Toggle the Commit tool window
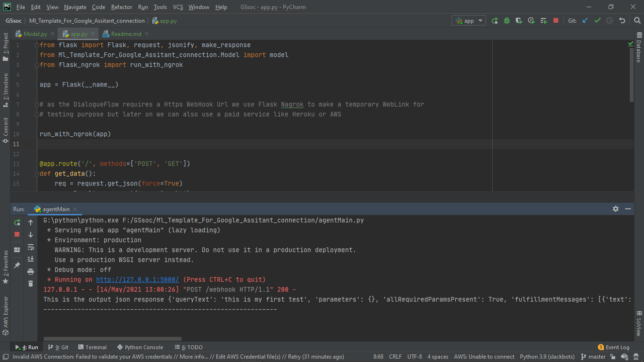 (x=5, y=130)
